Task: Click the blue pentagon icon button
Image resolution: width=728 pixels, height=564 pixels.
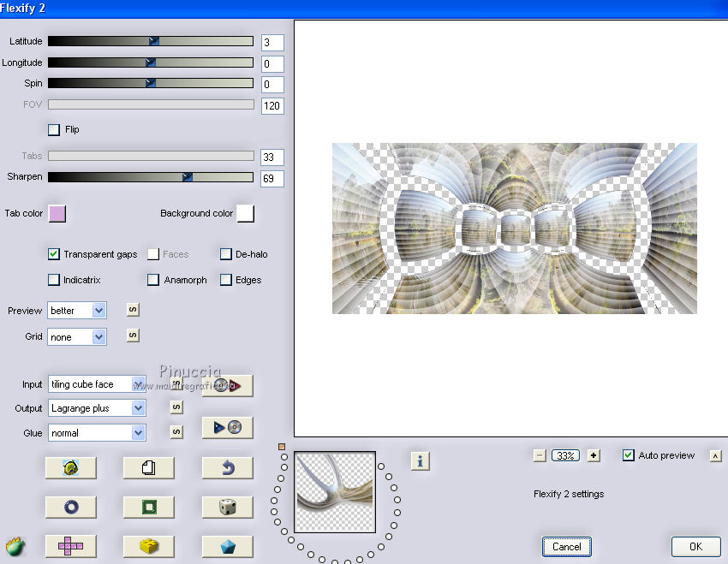Action: coord(228,546)
